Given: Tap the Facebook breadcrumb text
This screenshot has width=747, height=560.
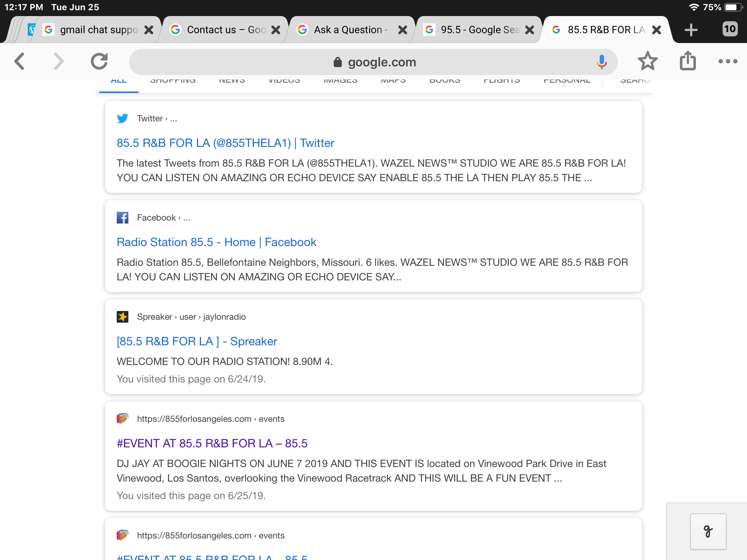Looking at the screenshot, I should tap(164, 218).
